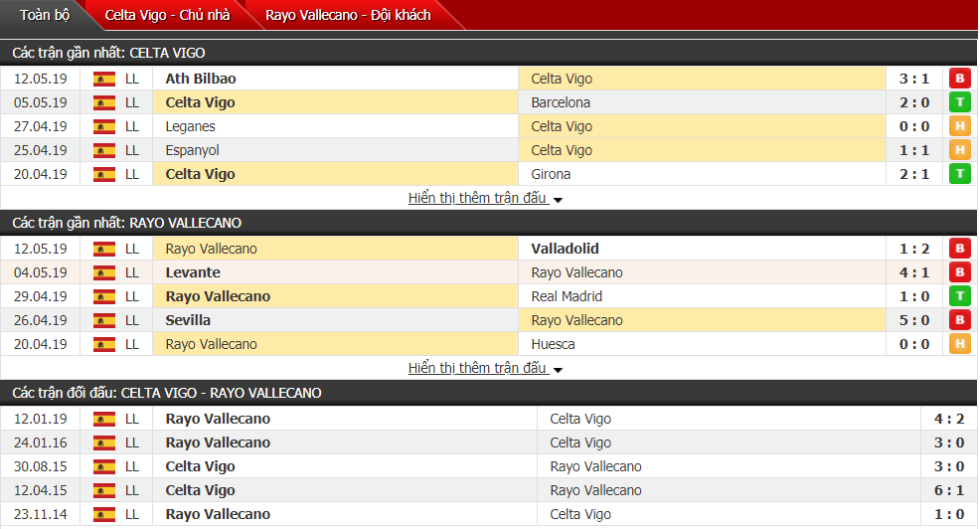
Task: Click Leganes team name
Action: (190, 126)
